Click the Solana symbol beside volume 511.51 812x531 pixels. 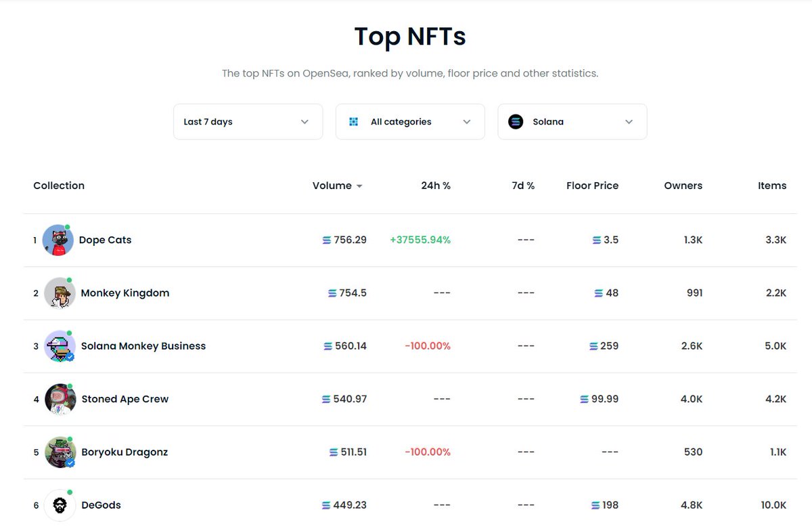(334, 452)
